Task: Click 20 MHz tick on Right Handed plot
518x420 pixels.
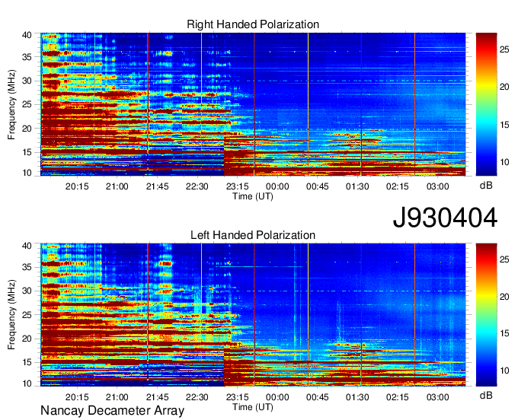Action: click(x=27, y=129)
